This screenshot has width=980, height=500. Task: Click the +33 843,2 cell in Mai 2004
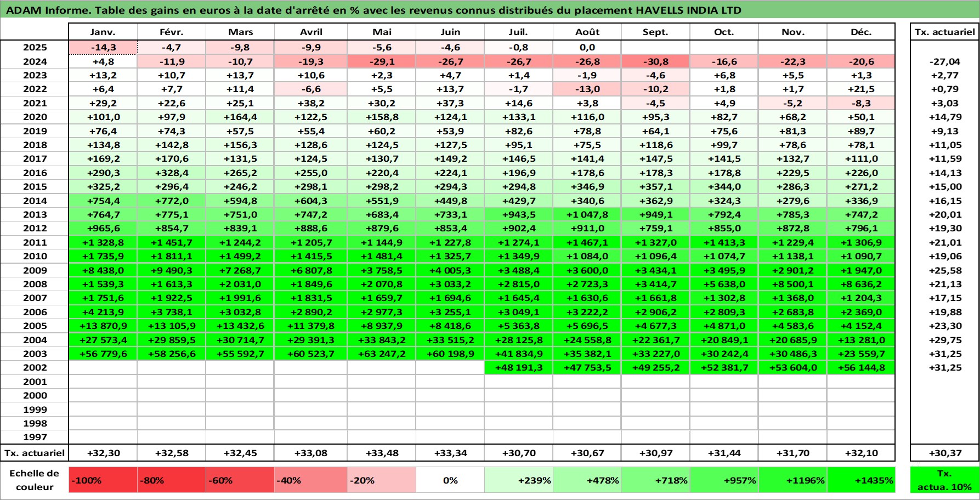(x=381, y=340)
